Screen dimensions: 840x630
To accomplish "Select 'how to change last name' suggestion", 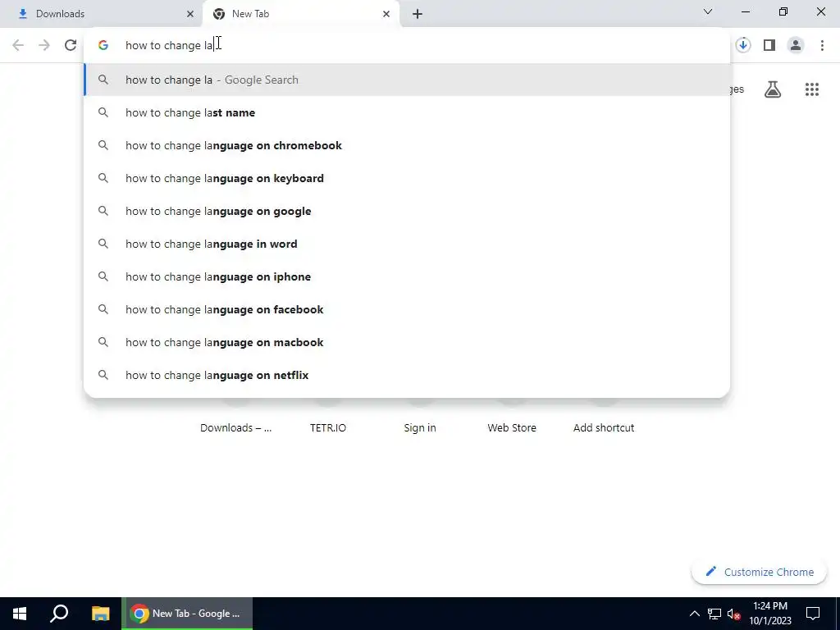I will point(407,112).
